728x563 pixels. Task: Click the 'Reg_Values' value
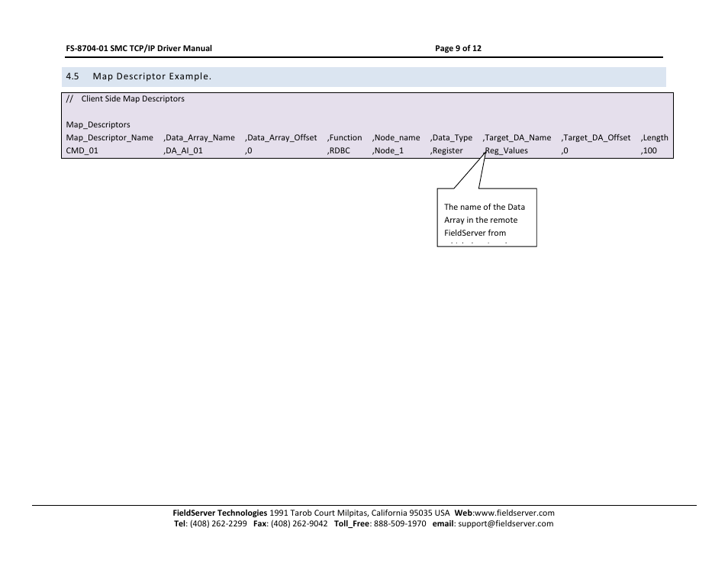coord(506,150)
